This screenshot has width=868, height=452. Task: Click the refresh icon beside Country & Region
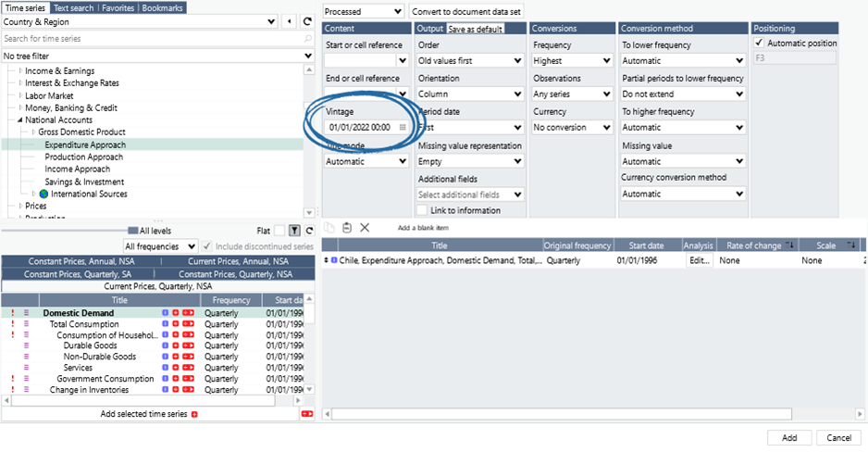[308, 21]
